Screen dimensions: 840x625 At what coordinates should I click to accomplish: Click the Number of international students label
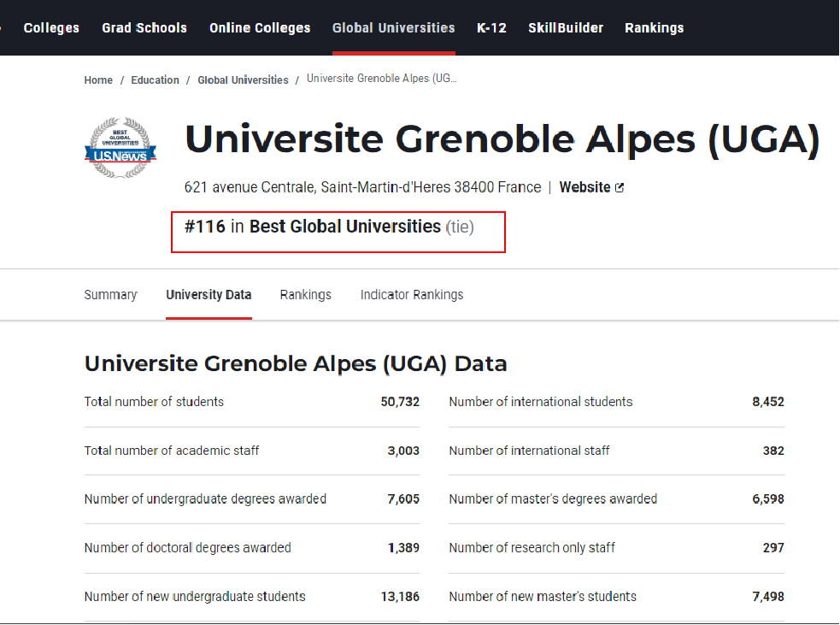click(x=541, y=402)
